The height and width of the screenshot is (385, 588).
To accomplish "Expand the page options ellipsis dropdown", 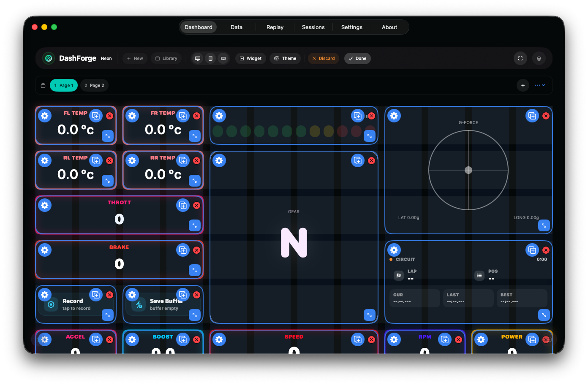I will (x=540, y=85).
